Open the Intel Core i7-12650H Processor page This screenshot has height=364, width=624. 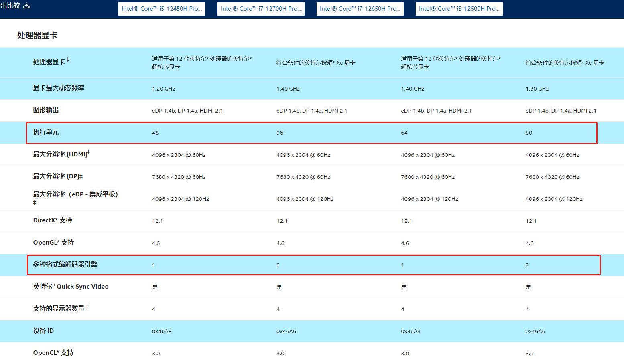tap(360, 8)
